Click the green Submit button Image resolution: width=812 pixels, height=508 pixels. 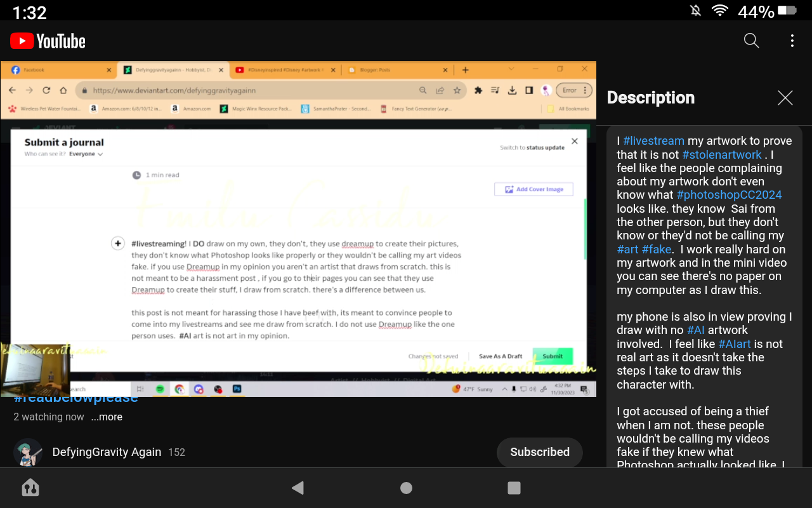pos(553,356)
